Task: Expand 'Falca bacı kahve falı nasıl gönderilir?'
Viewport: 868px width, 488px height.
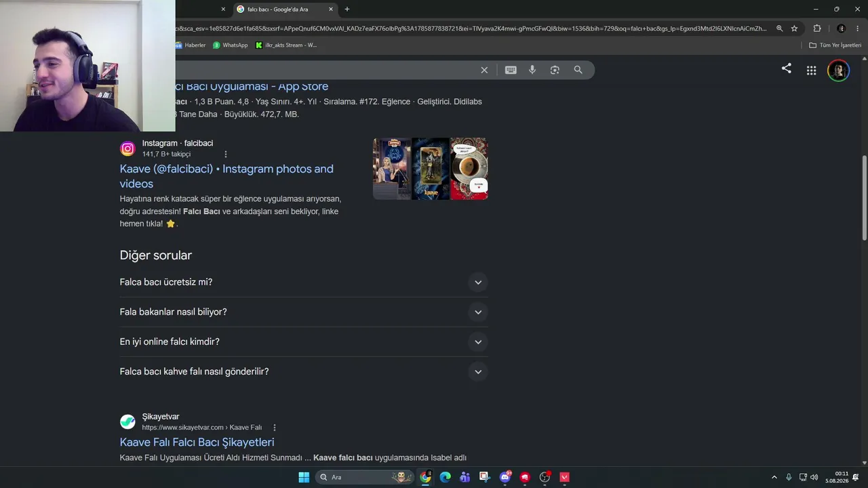Action: [x=304, y=371]
